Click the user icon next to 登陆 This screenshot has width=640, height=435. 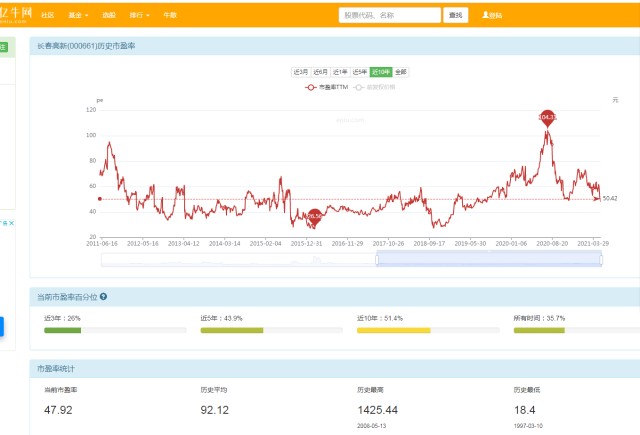coord(486,16)
